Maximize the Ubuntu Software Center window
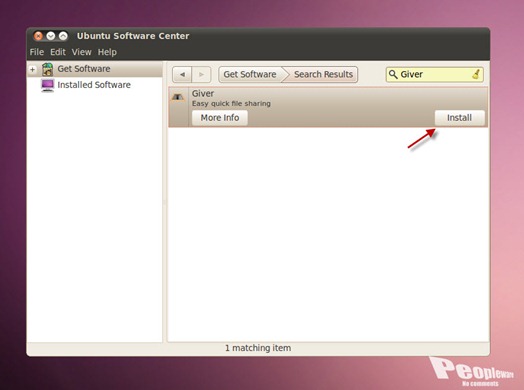This screenshot has width=524, height=390. tap(63, 36)
